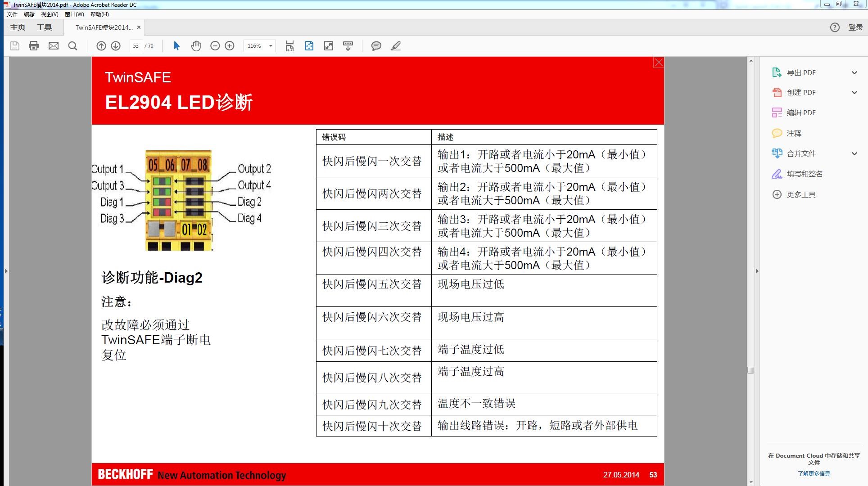Viewport: 868px width, 486px height.
Task: Activate the Selection arrow tool
Action: 176,46
